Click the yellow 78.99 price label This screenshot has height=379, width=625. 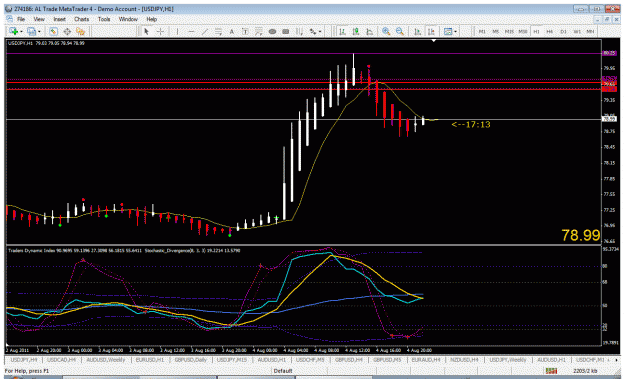580,235
